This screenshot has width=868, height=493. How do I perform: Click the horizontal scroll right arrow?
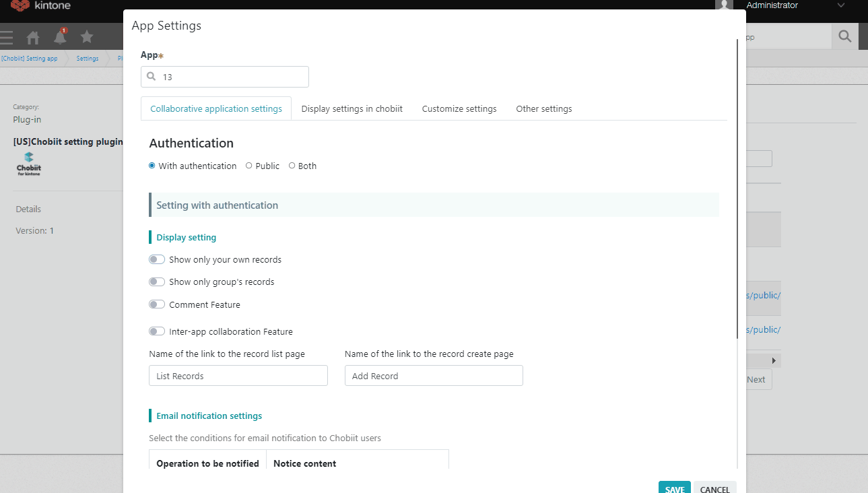coord(774,361)
